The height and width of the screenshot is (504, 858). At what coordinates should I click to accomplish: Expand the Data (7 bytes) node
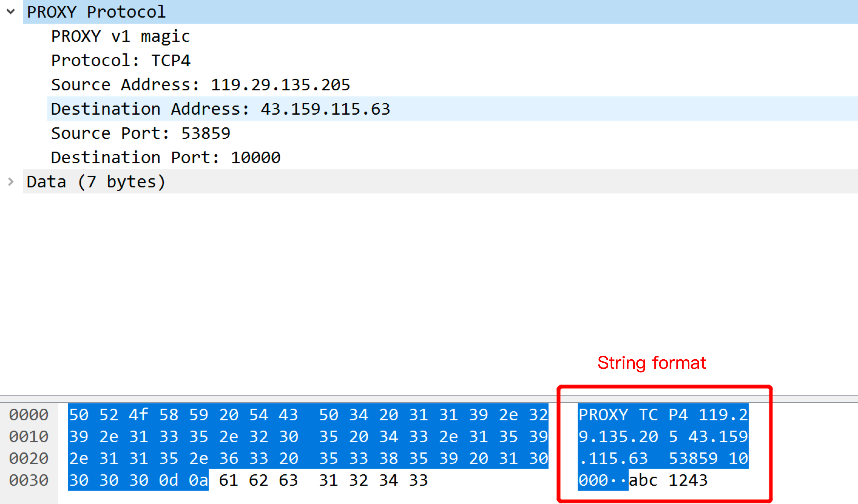(x=11, y=182)
